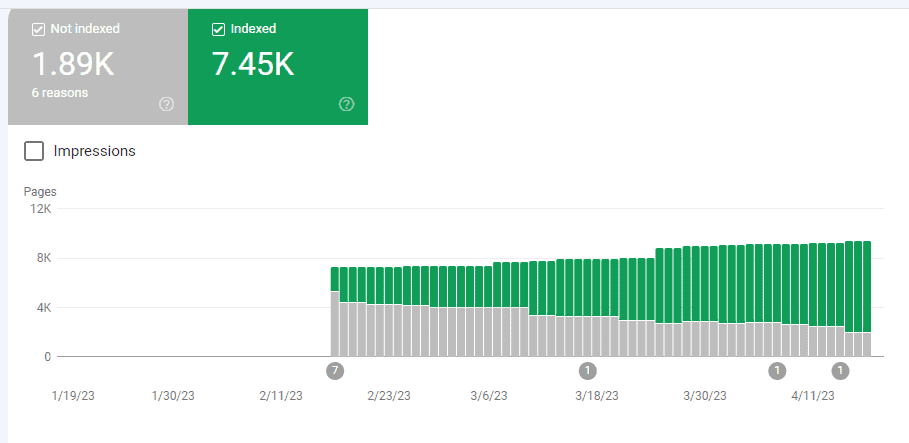Click the Impressions label text

tap(95, 151)
